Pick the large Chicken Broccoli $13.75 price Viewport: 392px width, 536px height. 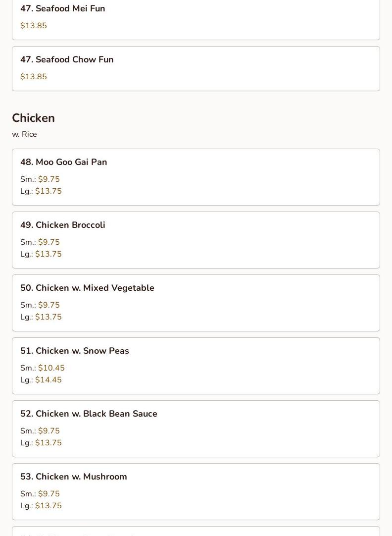48,254
